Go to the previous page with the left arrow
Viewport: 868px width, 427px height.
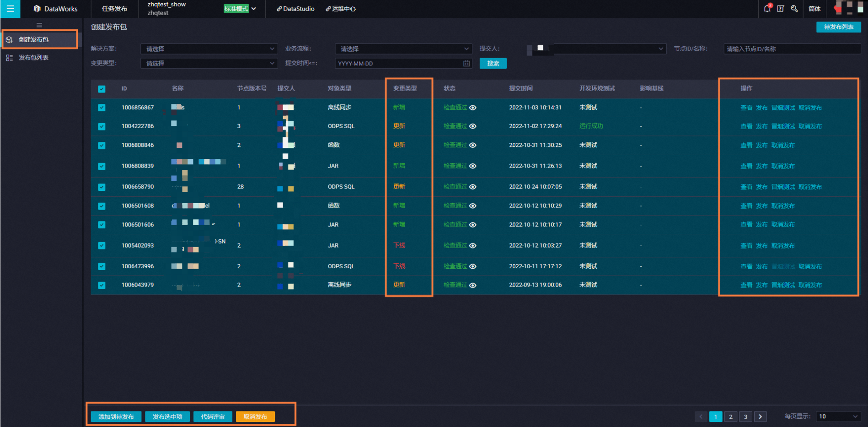coord(701,416)
